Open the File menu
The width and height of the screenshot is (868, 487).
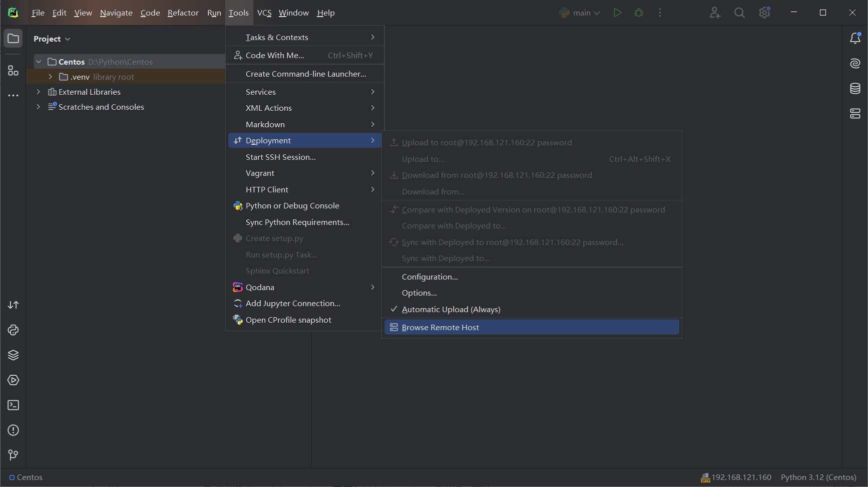tap(38, 13)
